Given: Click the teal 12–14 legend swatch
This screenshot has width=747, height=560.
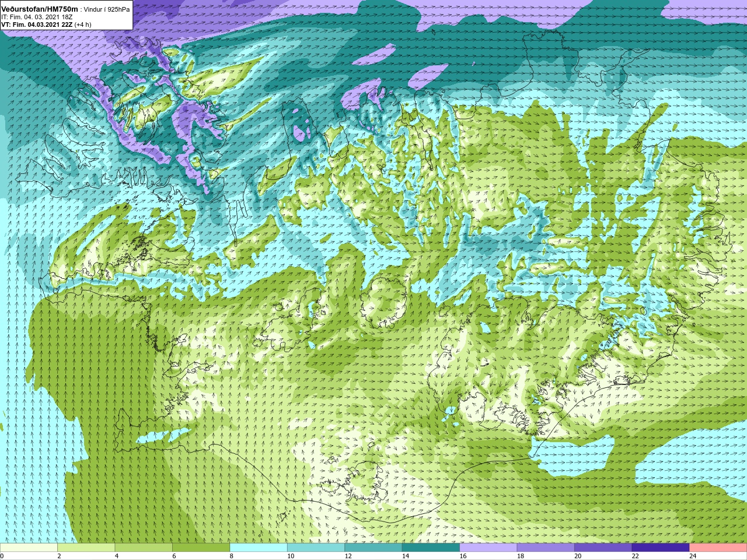Looking at the screenshot, I should coord(373,548).
